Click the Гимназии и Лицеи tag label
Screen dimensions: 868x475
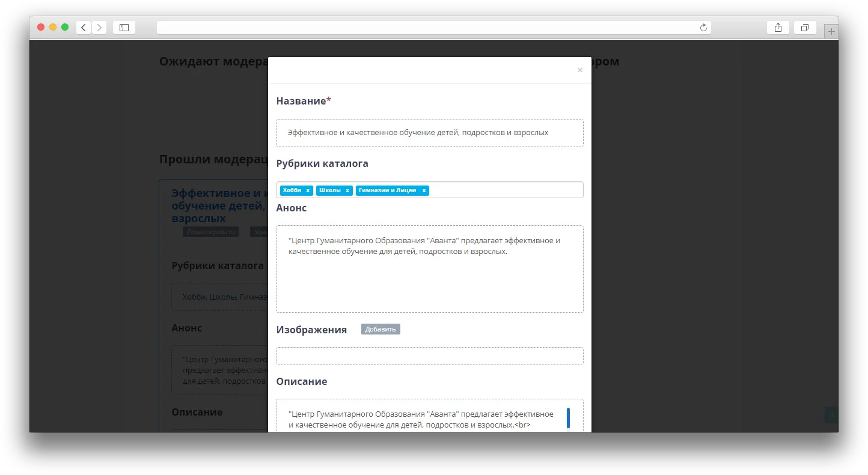pyautogui.click(x=387, y=190)
